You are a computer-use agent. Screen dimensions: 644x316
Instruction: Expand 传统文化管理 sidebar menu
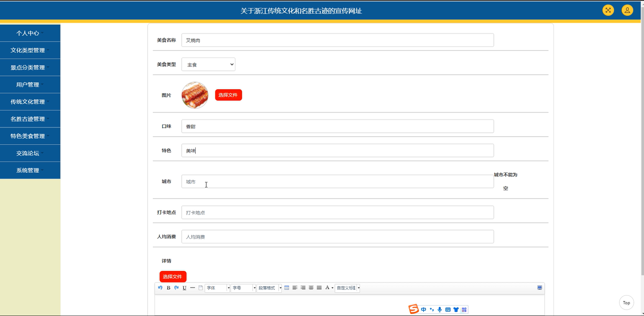[30, 101]
